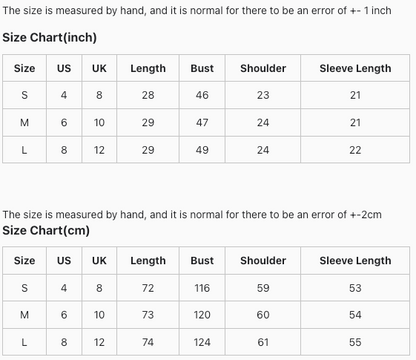Click length value 72 in cm table
This screenshot has width=416, height=360.
pos(148,288)
